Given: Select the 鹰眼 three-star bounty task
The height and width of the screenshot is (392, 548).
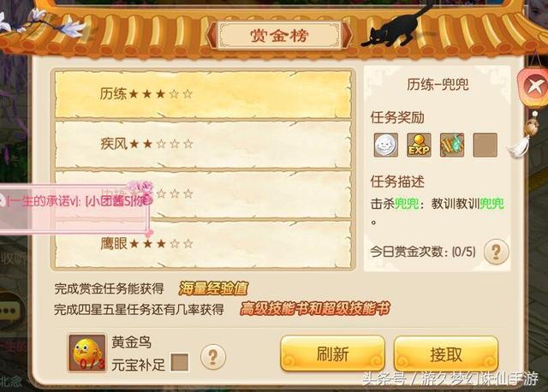Looking at the screenshot, I should coord(203,244).
